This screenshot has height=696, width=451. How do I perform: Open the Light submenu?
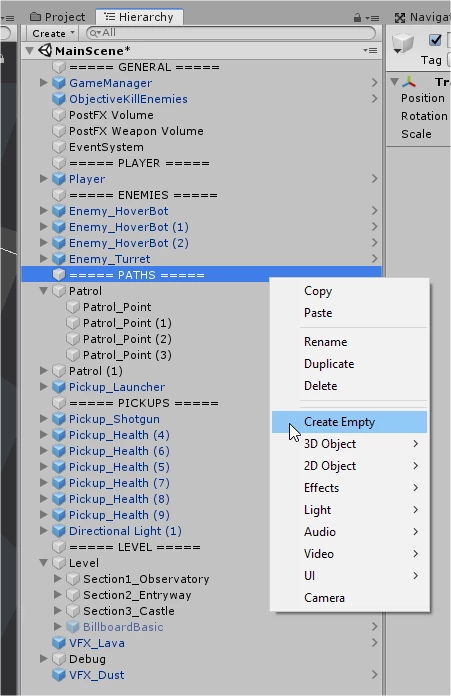(349, 510)
